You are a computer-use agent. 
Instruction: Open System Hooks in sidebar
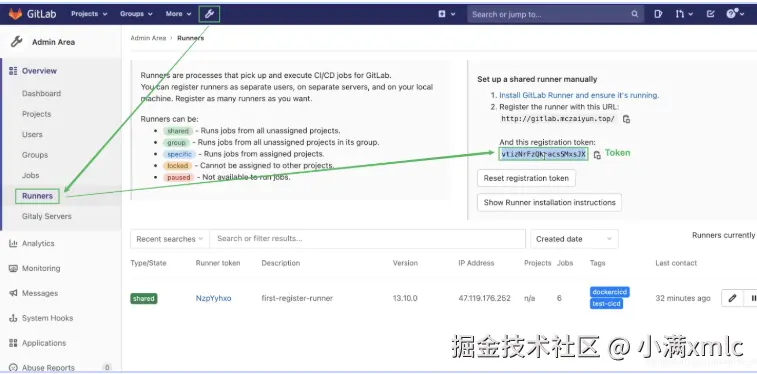pos(47,318)
